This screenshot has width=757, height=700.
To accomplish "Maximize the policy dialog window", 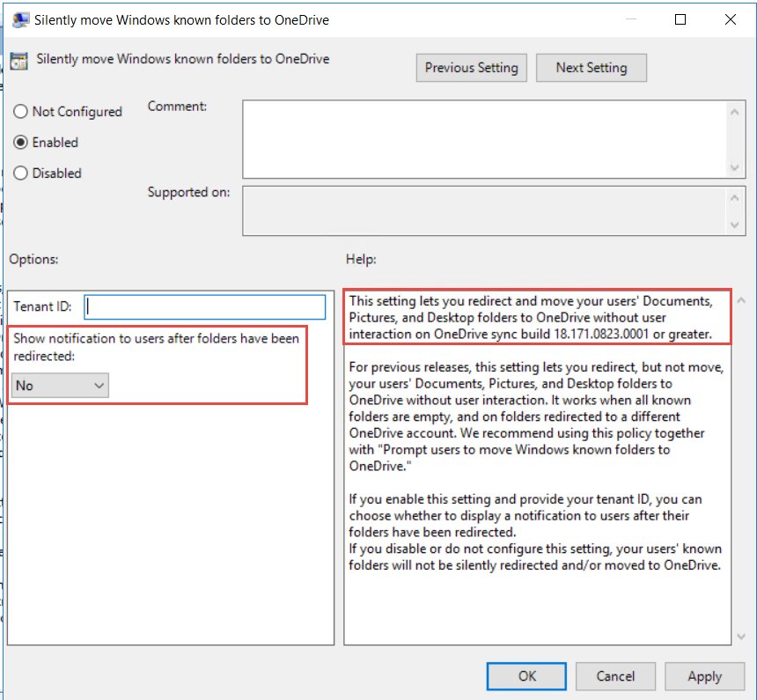I will point(680,19).
